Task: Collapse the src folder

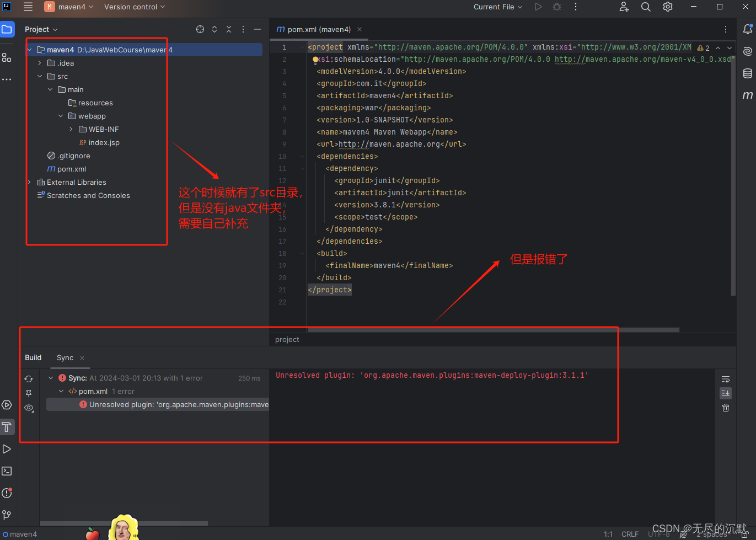Action: [40, 76]
